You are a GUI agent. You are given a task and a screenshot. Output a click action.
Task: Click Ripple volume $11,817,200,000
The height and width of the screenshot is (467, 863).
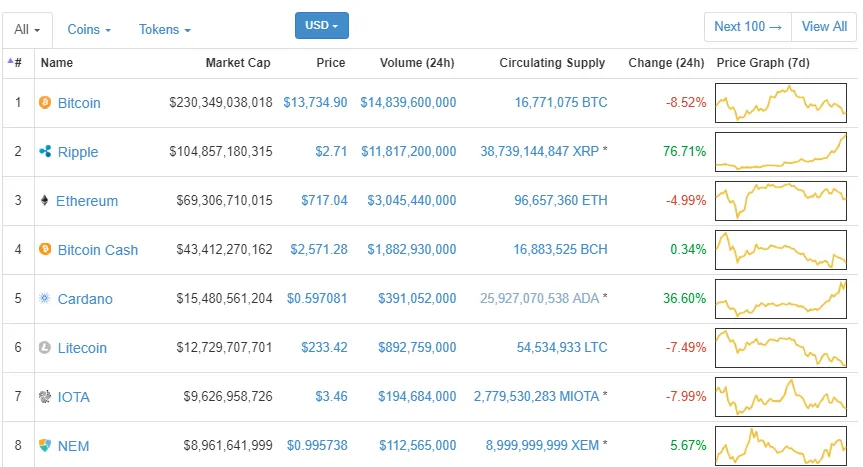point(408,151)
